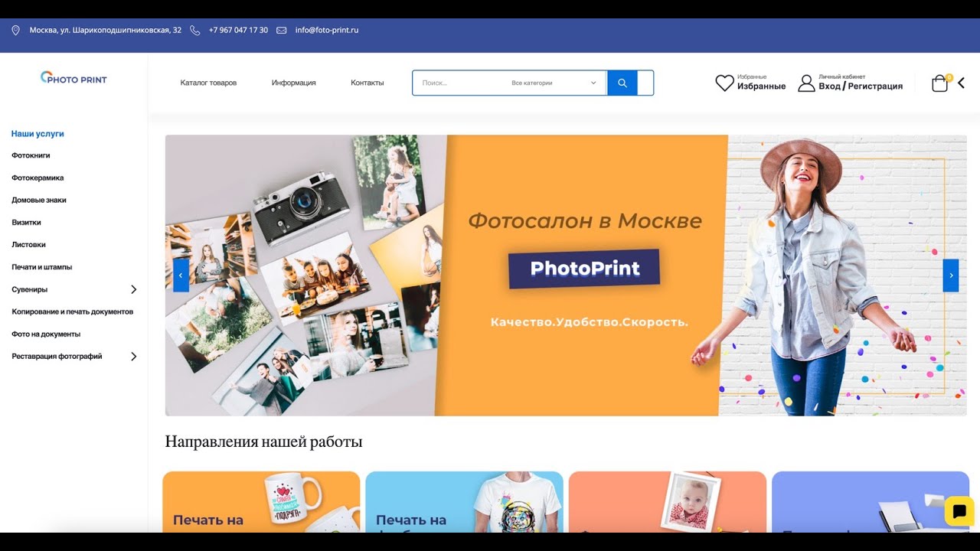Click the Photo Print logo

tap(73, 78)
